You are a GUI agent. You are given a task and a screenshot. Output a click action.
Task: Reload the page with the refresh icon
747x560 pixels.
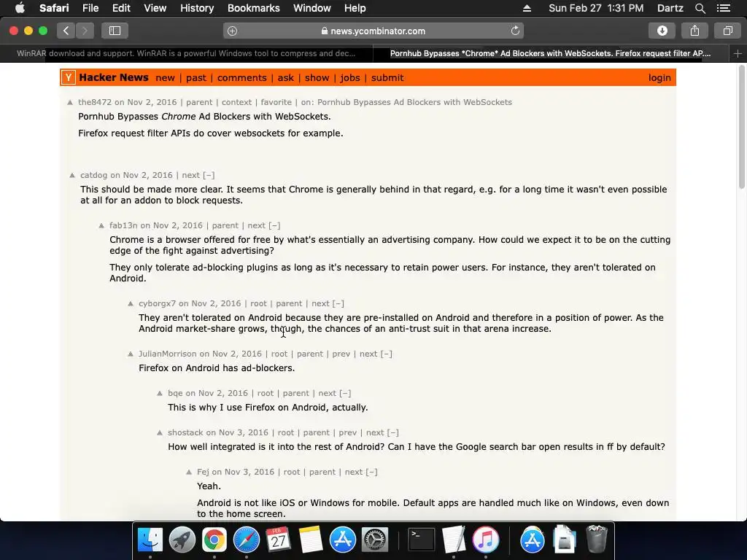pos(515,31)
